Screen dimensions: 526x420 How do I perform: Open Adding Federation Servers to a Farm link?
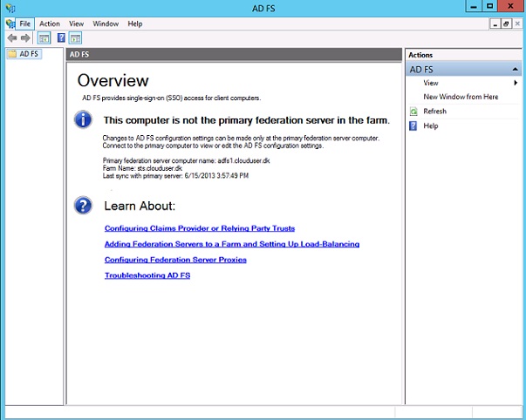(x=232, y=244)
